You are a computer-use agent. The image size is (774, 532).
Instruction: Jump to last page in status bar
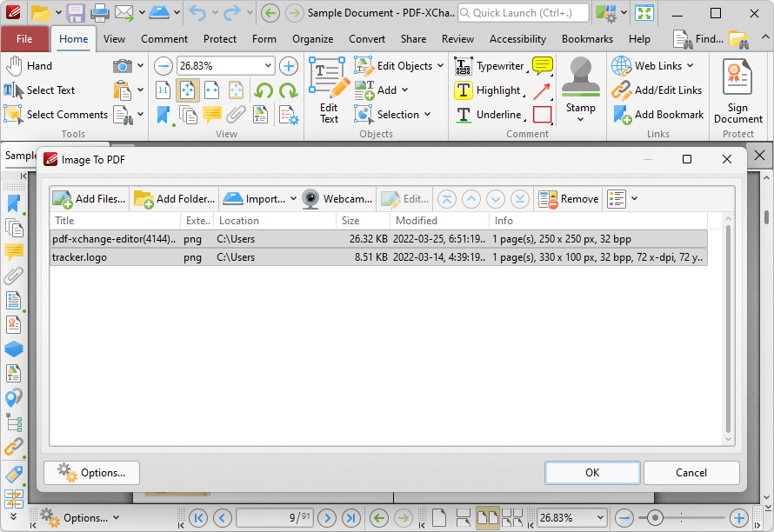(351, 518)
